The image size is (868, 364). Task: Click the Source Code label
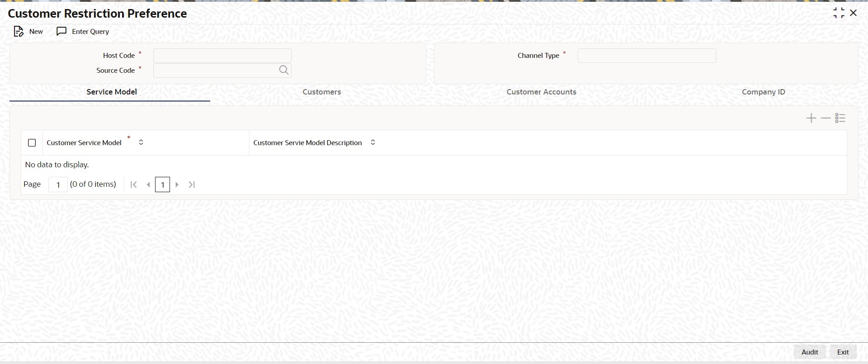(x=115, y=71)
